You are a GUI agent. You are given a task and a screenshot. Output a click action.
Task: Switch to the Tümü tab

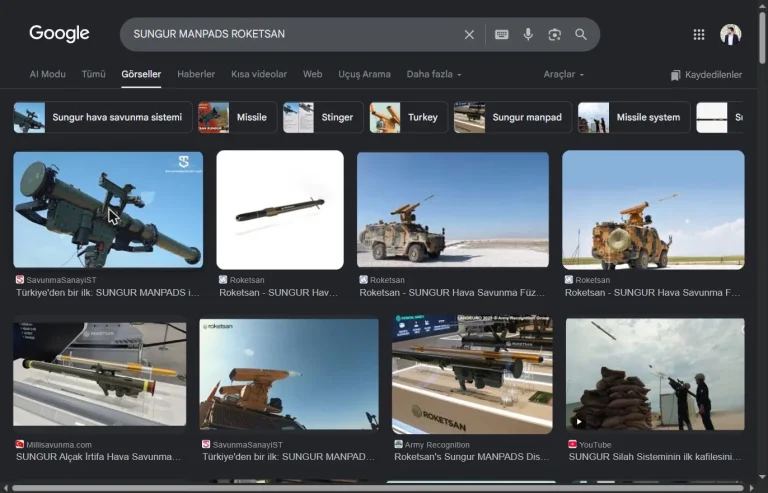coord(94,74)
